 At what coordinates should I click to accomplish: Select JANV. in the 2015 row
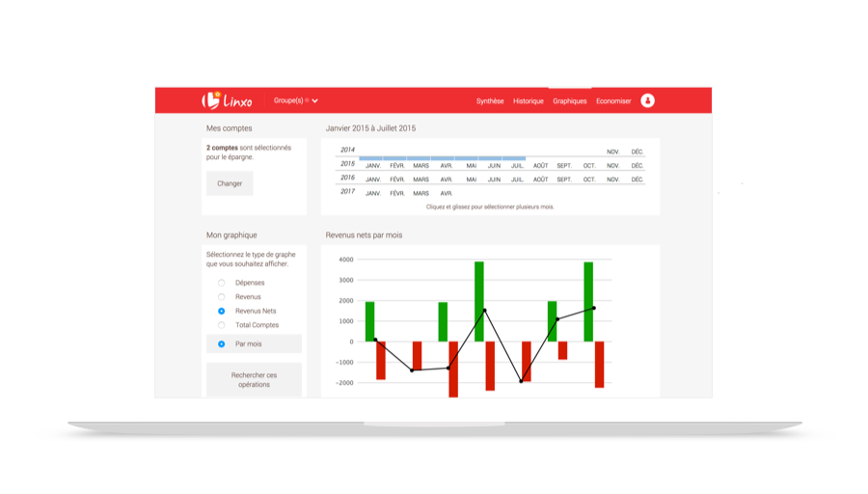pyautogui.click(x=373, y=166)
